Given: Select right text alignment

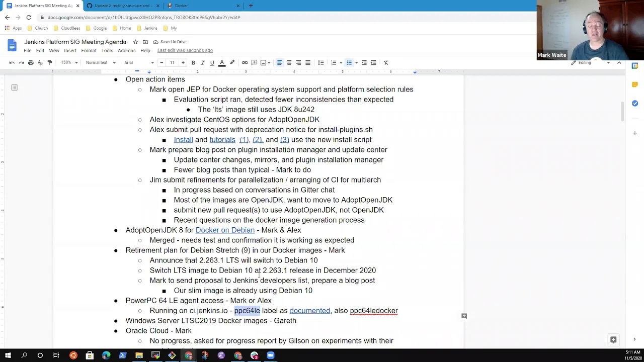Looking at the screenshot, I should click(298, 63).
